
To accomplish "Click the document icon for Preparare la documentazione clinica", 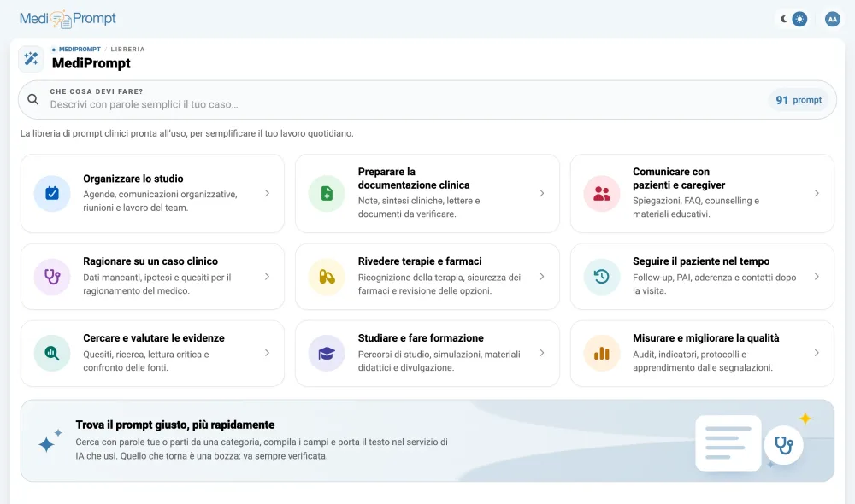I will coord(327,193).
